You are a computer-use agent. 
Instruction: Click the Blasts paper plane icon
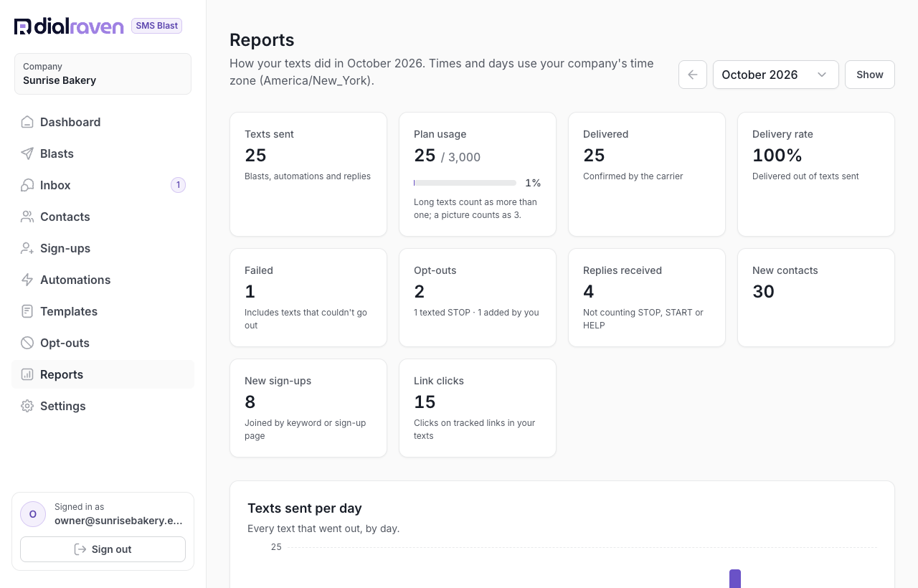click(27, 153)
